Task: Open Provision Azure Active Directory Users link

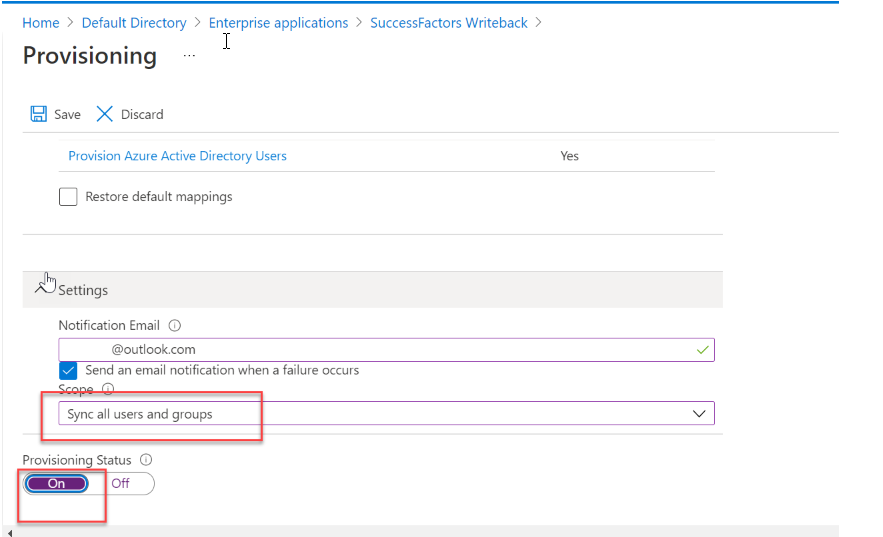Action: tap(177, 156)
